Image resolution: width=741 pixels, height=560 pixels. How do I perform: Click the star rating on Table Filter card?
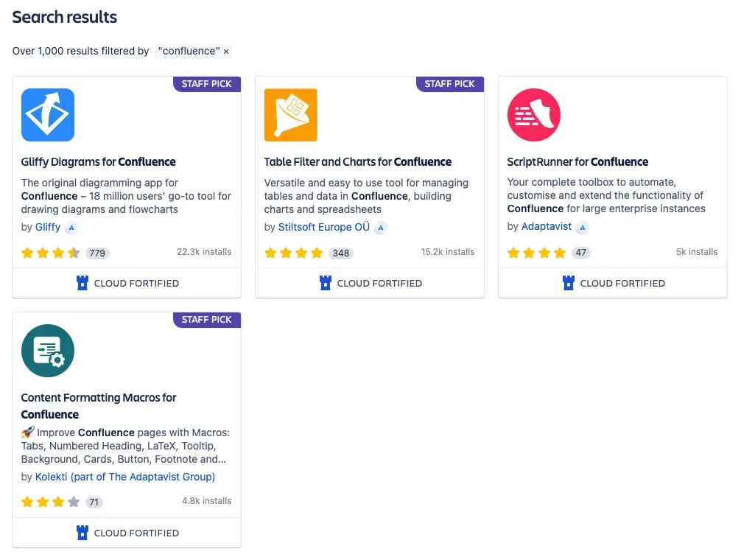(294, 253)
